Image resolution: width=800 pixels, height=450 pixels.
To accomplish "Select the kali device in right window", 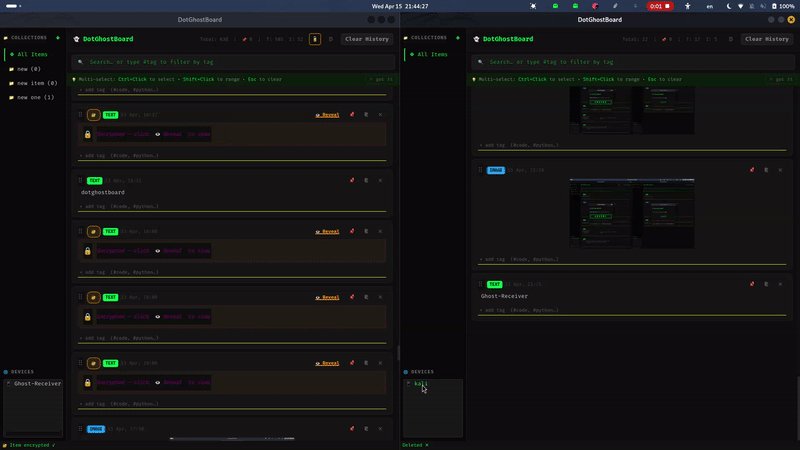I will point(420,383).
